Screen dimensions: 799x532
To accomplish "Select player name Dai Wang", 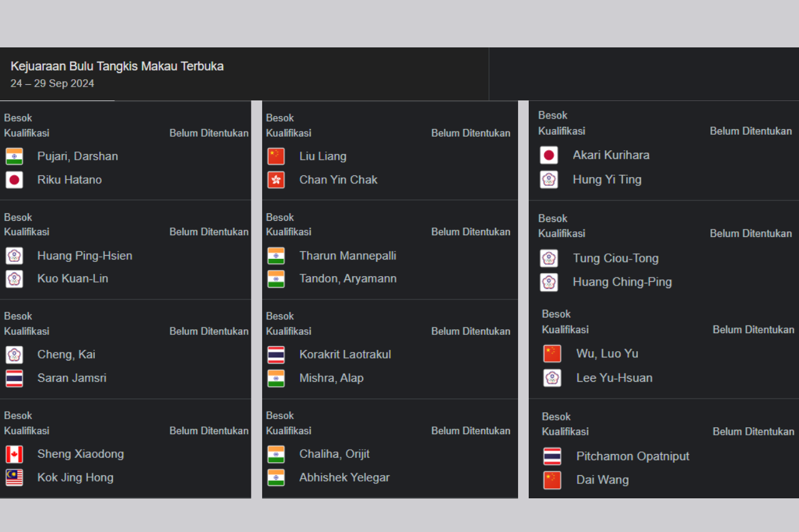I will pos(602,480).
